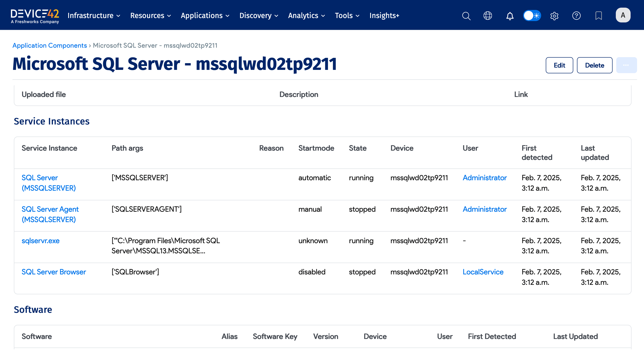Open the notifications bell

point(510,16)
